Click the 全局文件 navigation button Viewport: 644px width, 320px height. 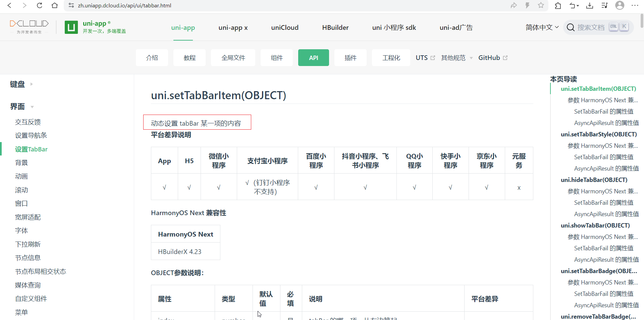pyautogui.click(x=233, y=58)
